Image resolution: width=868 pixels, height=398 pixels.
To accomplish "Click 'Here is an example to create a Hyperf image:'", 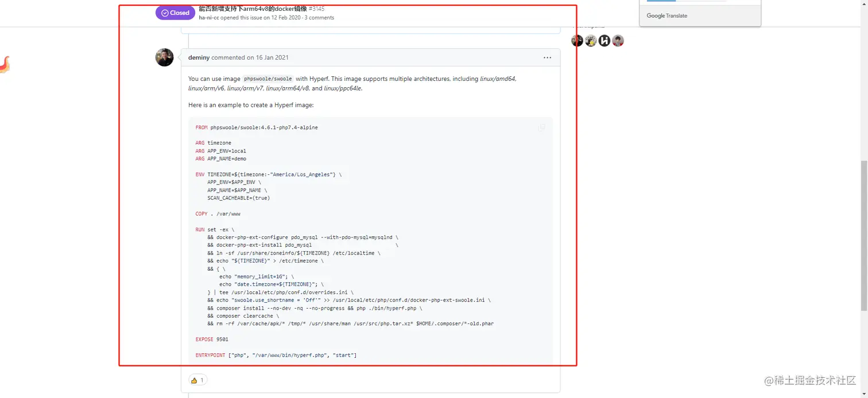I will pos(251,105).
